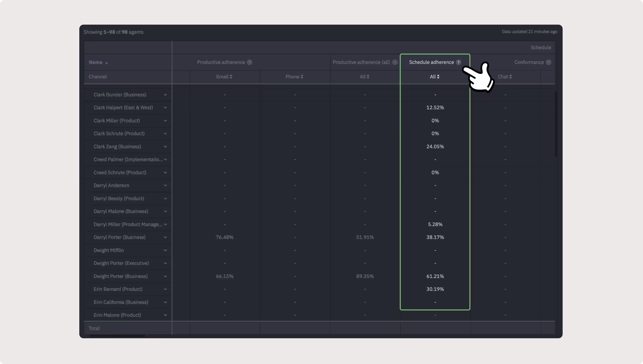Expand Darryl Beesly (Product) row

165,199
